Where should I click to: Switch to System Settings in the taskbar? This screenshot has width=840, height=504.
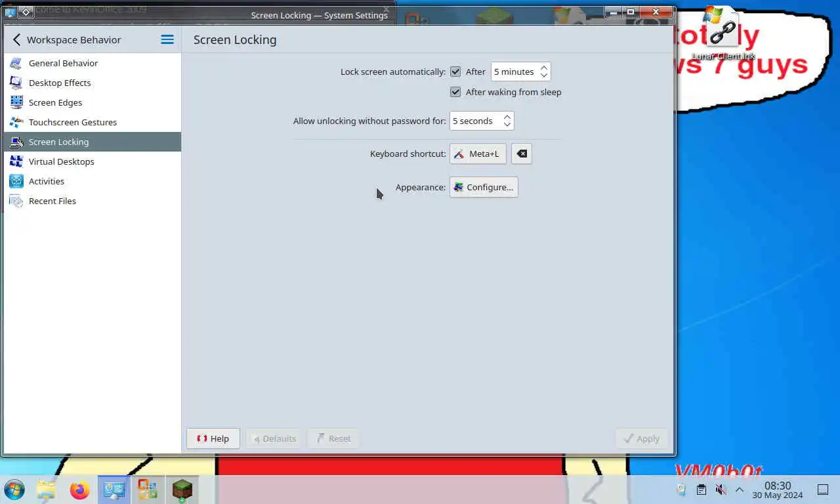point(114,490)
